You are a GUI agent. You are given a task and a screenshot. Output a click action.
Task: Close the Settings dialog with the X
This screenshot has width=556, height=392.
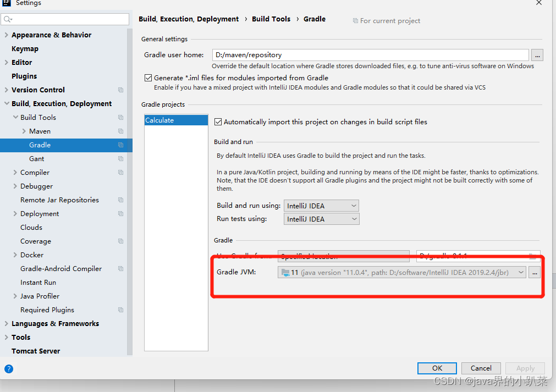coord(538,3)
